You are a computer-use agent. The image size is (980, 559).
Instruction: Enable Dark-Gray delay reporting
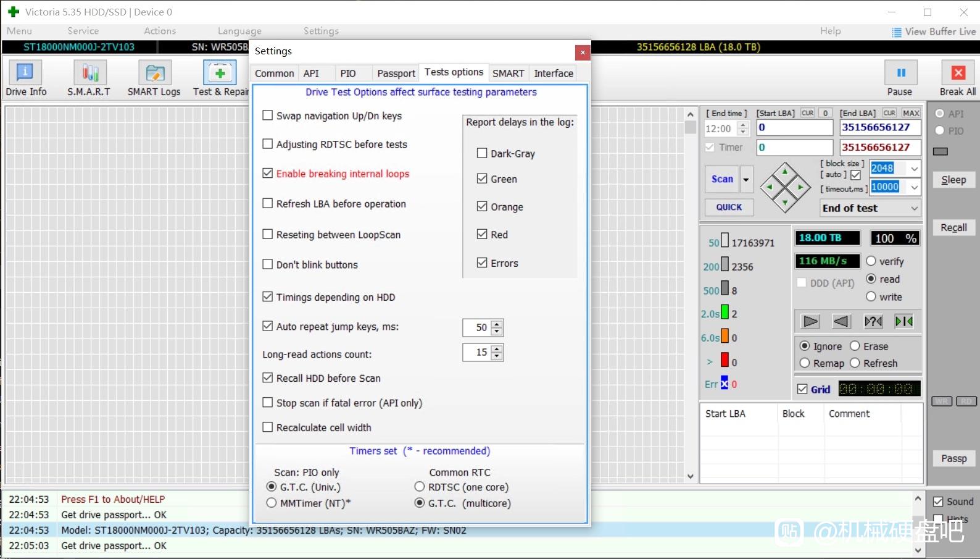point(482,153)
